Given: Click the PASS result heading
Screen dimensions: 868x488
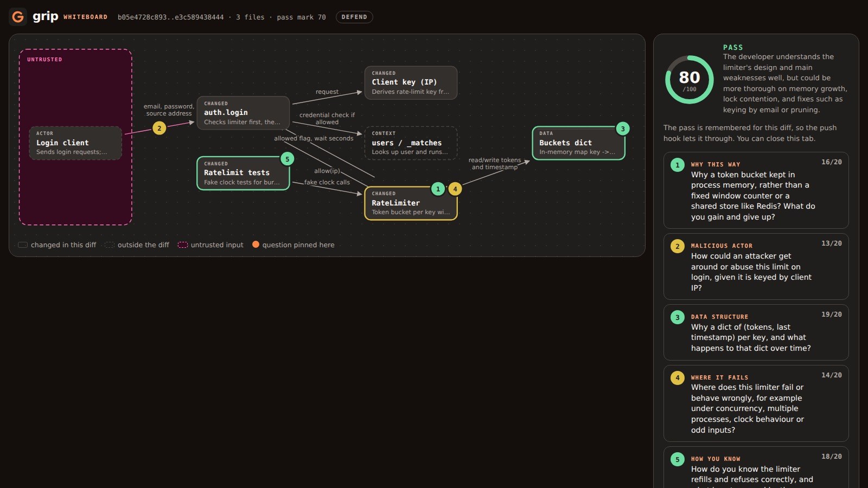Looking at the screenshot, I should point(733,48).
